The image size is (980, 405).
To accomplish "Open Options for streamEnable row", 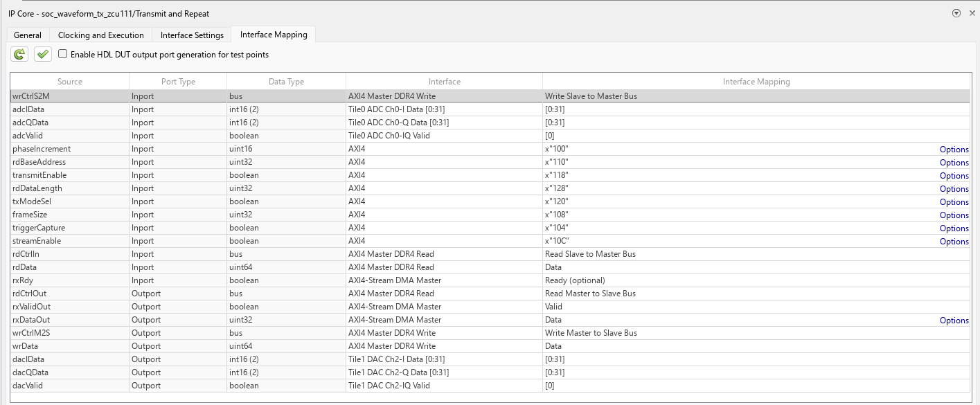I will (x=954, y=242).
